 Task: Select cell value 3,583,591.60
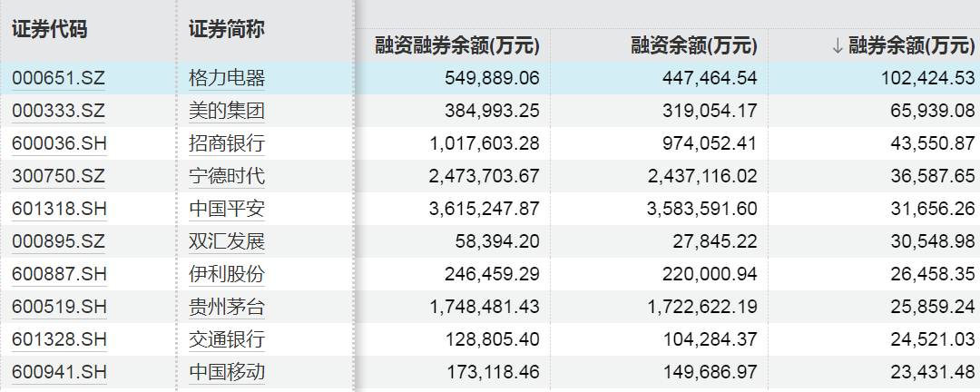click(x=701, y=209)
